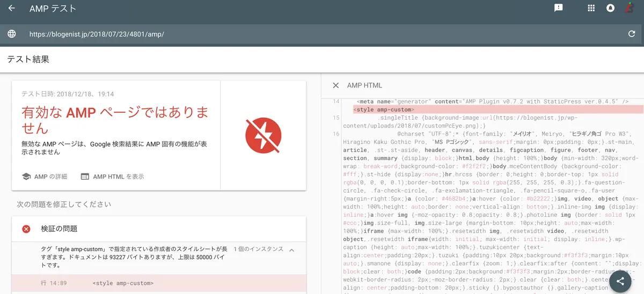
Task: Click the graduation cap icon
Action: click(26, 177)
